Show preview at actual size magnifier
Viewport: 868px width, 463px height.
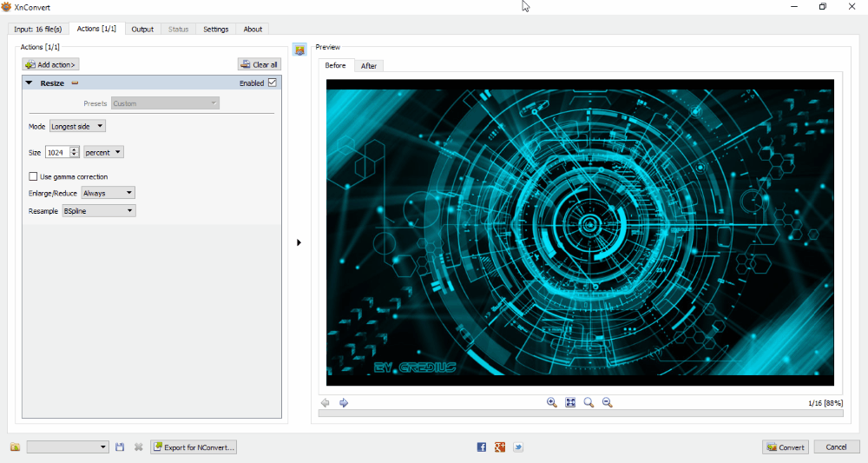589,403
